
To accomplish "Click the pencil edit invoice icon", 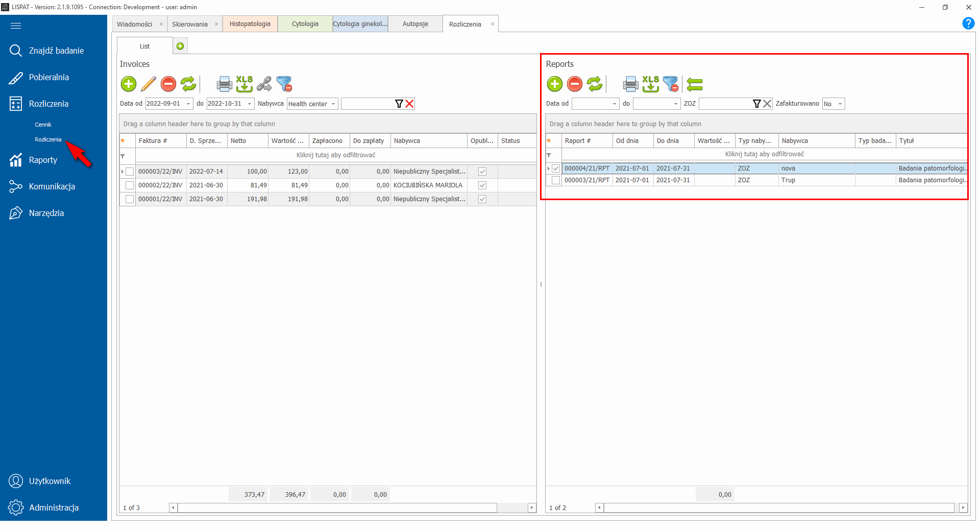I will pyautogui.click(x=149, y=84).
